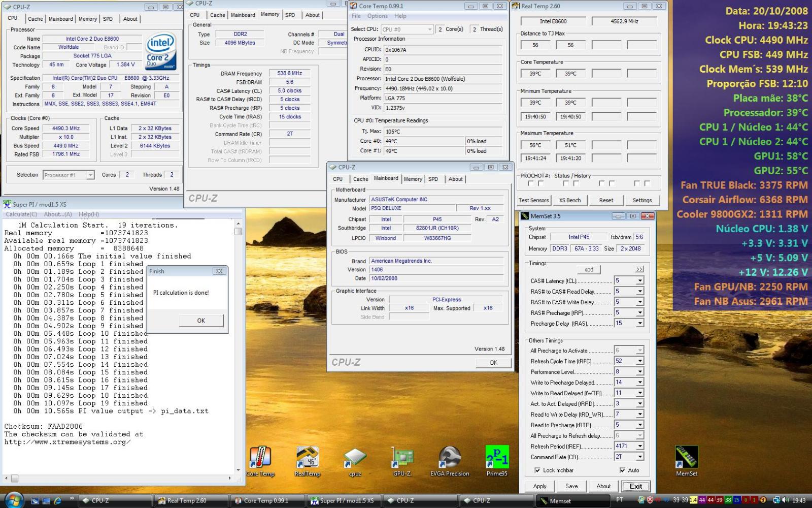Open the EVGA Precision desktop icon
This screenshot has height=508, width=812.
click(450, 462)
